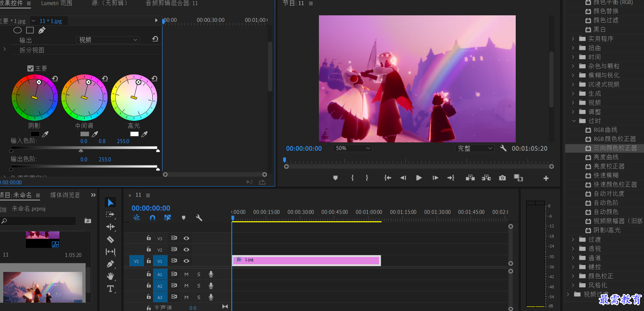The width and height of the screenshot is (644, 311).
Task: Select the Selection arrow tool
Action: click(x=110, y=202)
